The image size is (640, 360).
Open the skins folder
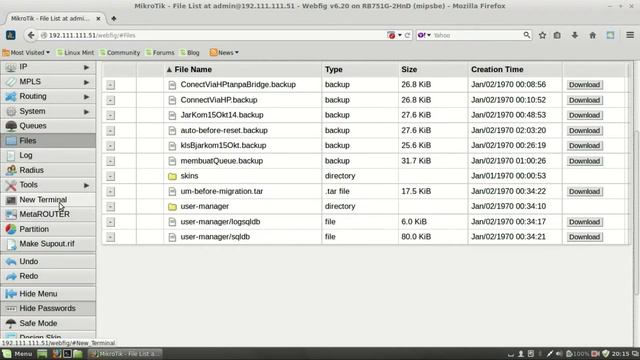coord(189,176)
